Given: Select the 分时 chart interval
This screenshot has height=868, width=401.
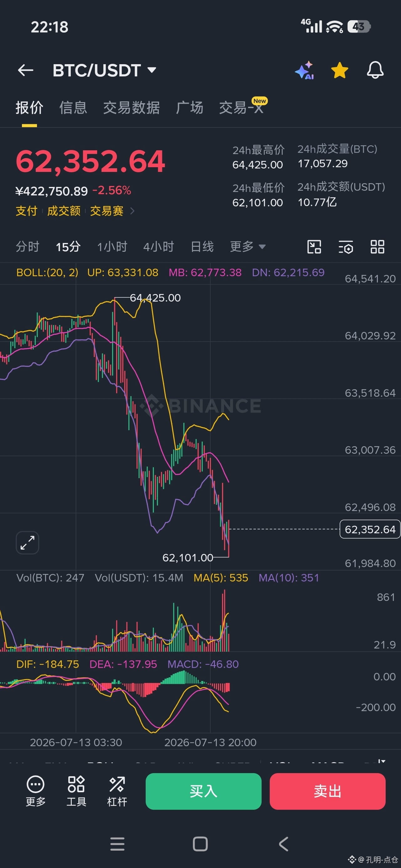Looking at the screenshot, I should (x=28, y=247).
